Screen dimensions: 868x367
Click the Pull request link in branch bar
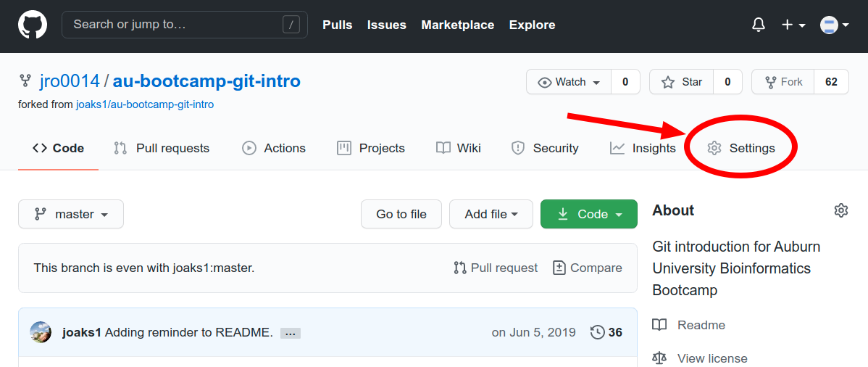[496, 268]
